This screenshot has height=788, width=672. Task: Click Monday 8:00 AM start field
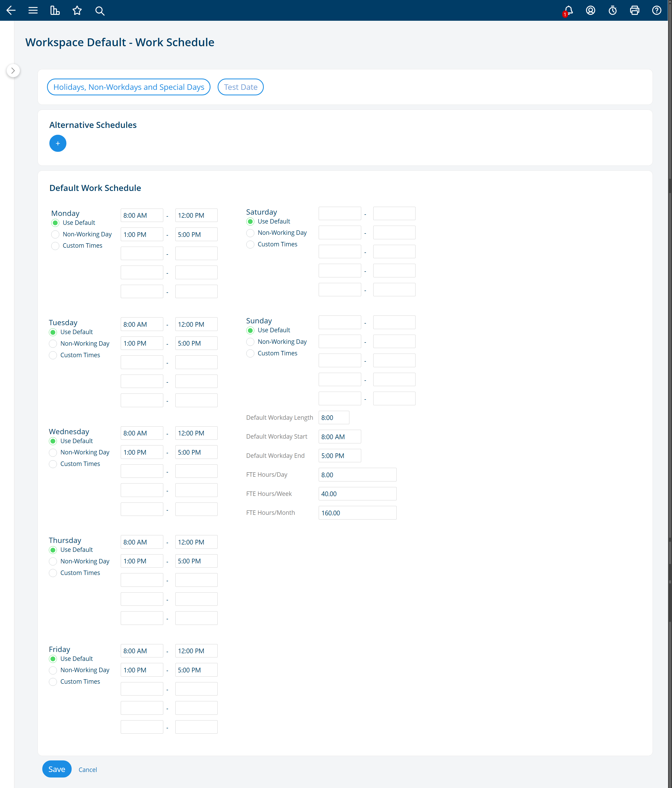click(x=142, y=215)
